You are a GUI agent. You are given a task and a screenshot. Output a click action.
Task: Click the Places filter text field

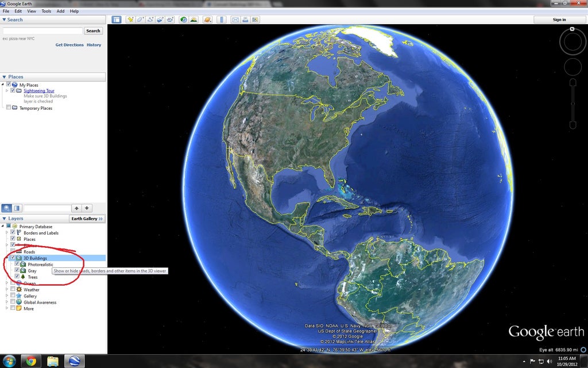point(47,208)
